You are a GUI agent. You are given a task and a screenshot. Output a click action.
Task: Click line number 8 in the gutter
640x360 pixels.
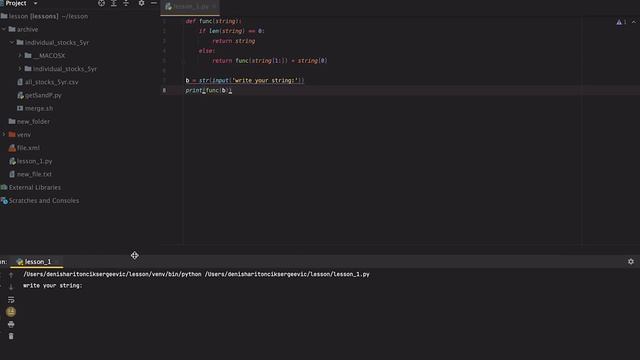click(164, 90)
